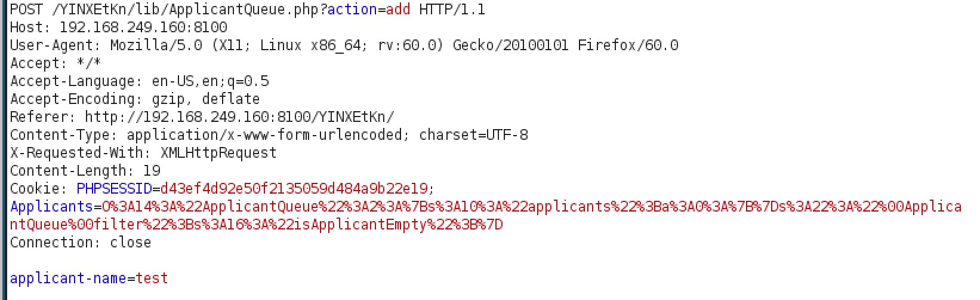
Task: Click the Applicants cookie name in blue
Action: [x=52, y=207]
